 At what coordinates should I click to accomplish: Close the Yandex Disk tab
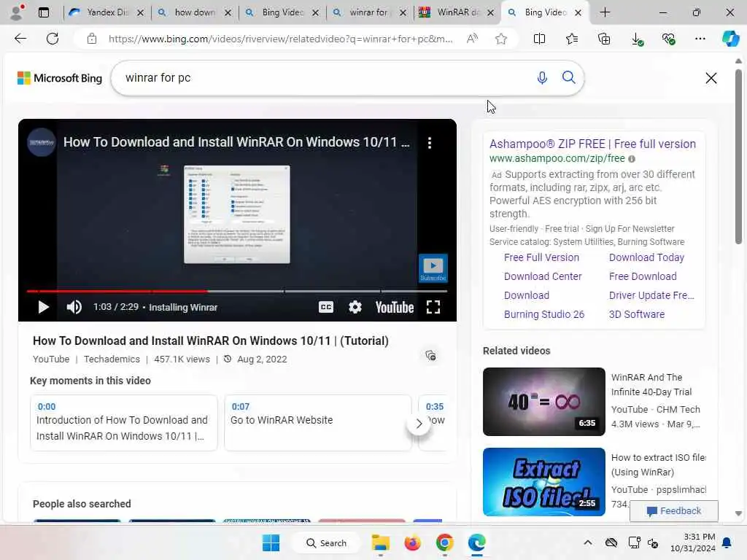(x=141, y=13)
